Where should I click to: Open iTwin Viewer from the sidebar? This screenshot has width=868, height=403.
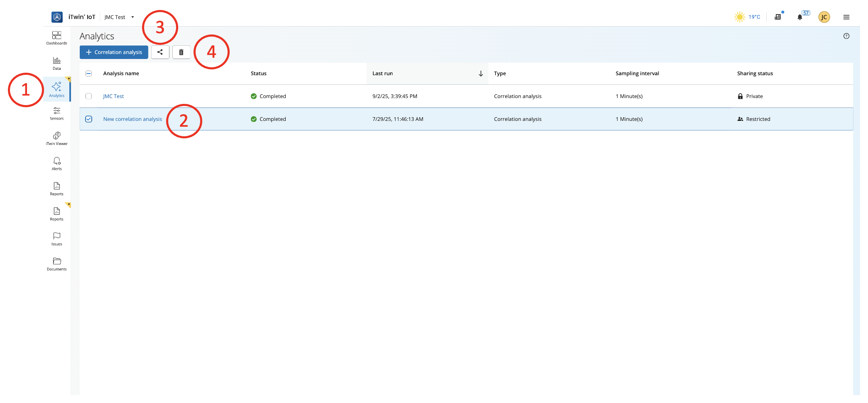point(56,138)
